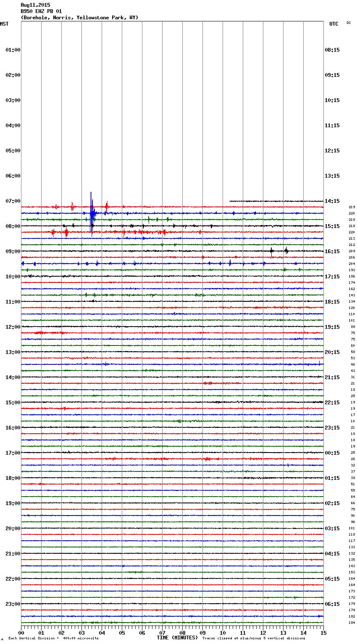Click the "UTC" timezone heading
357x644 pixels.
333,24
